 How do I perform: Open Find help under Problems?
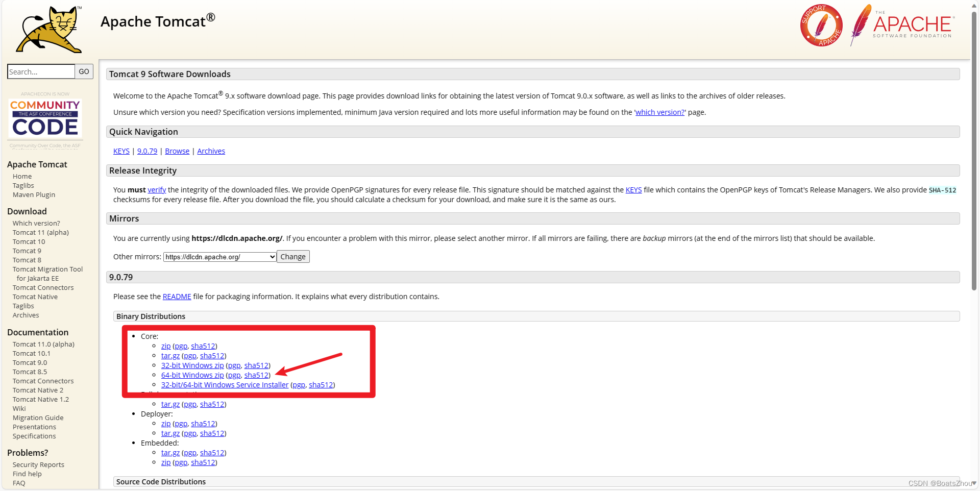[x=27, y=474]
